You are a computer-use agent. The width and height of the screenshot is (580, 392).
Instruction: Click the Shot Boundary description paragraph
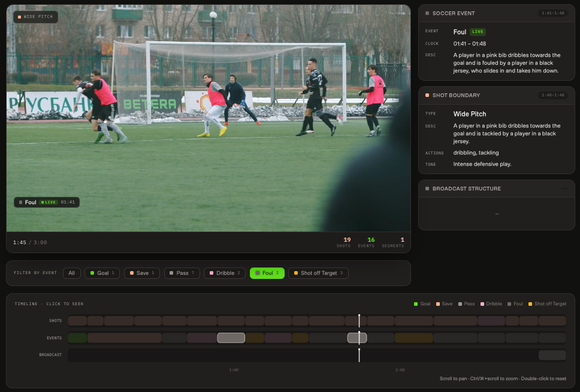click(x=507, y=133)
